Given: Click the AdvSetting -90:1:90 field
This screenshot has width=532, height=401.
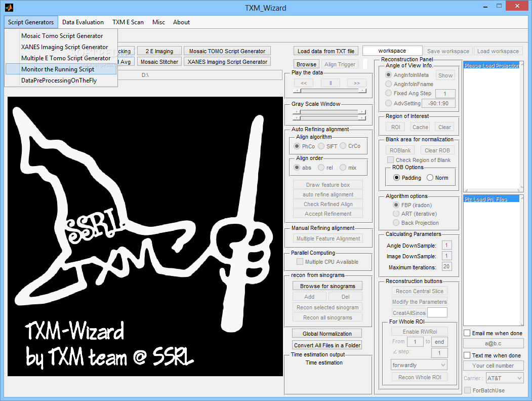Looking at the screenshot, I should pyautogui.click(x=438, y=103).
